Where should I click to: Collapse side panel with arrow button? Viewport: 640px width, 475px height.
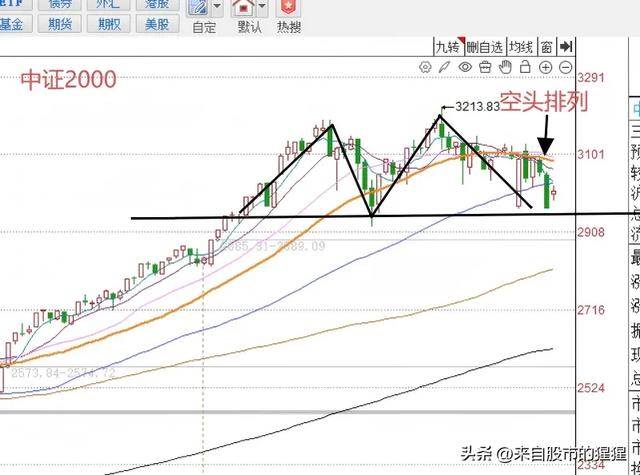tap(566, 46)
